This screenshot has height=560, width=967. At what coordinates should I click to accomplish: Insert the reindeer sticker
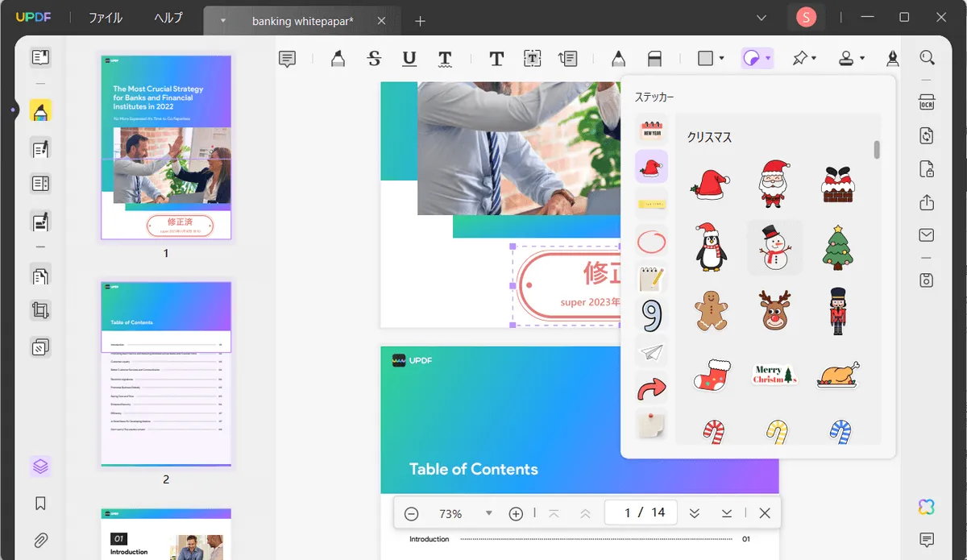[774, 312]
